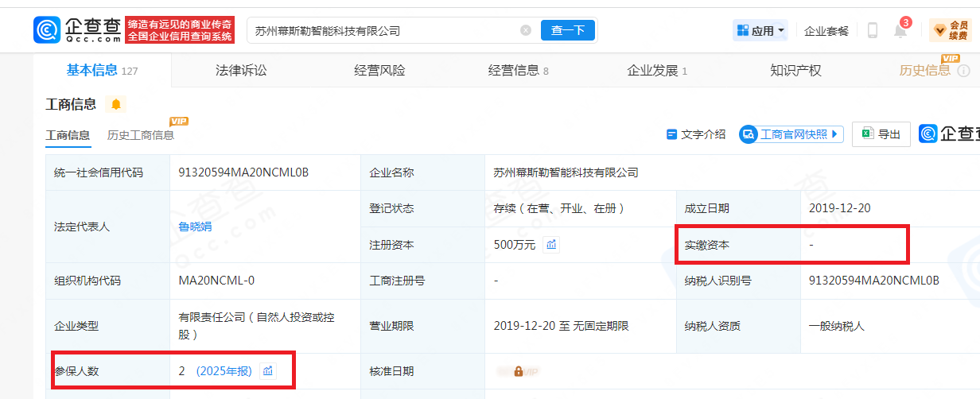This screenshot has width=980, height=399.
Task: Switch to the 基本信息 tab
Action: (x=102, y=70)
